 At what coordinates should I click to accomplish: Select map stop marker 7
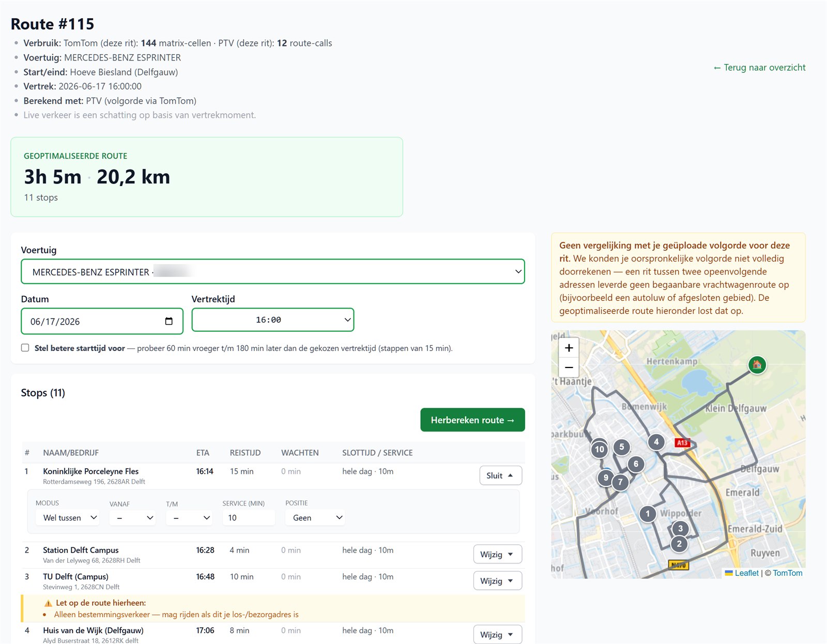click(x=620, y=483)
